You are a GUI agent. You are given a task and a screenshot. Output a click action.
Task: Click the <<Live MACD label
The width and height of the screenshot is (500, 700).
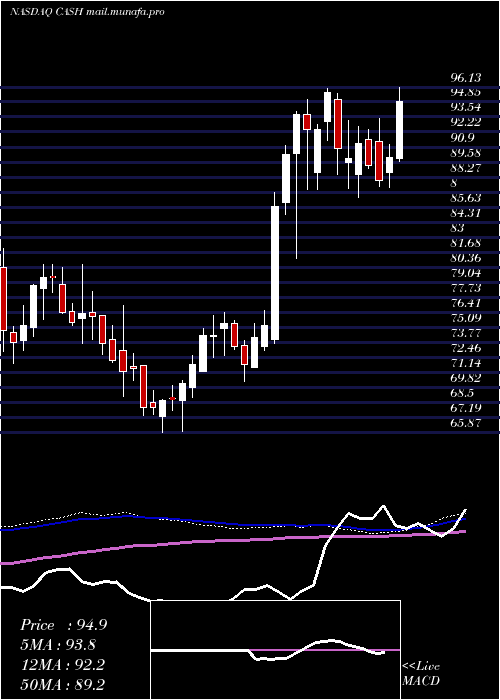click(421, 673)
